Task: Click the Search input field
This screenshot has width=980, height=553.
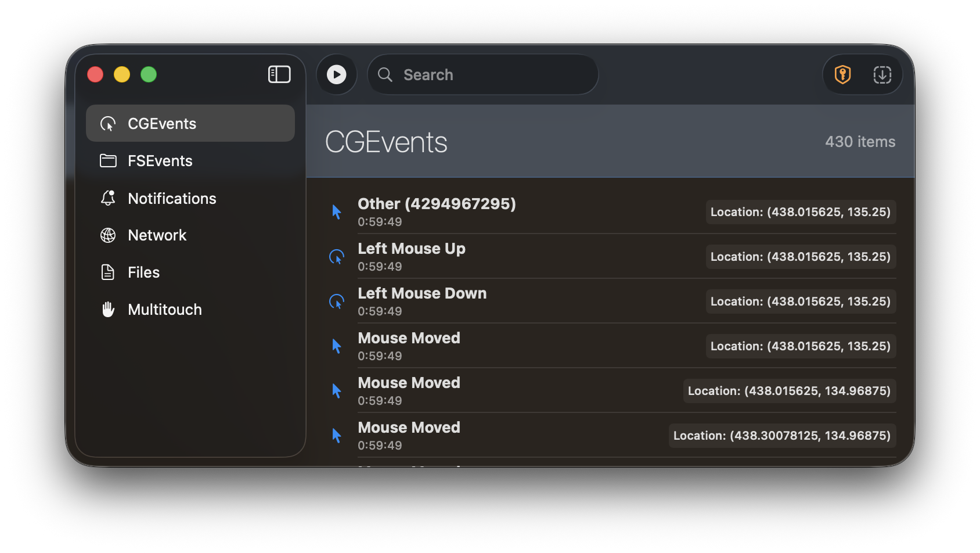Action: click(482, 74)
